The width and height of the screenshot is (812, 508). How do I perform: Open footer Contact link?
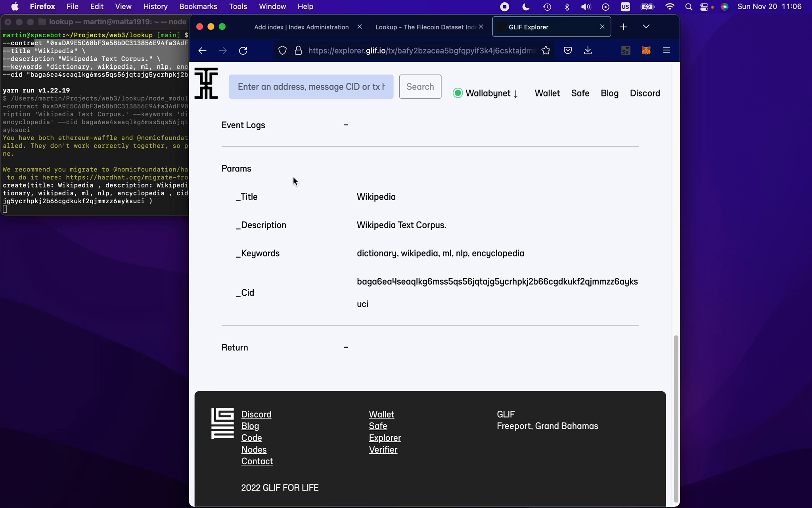257,461
